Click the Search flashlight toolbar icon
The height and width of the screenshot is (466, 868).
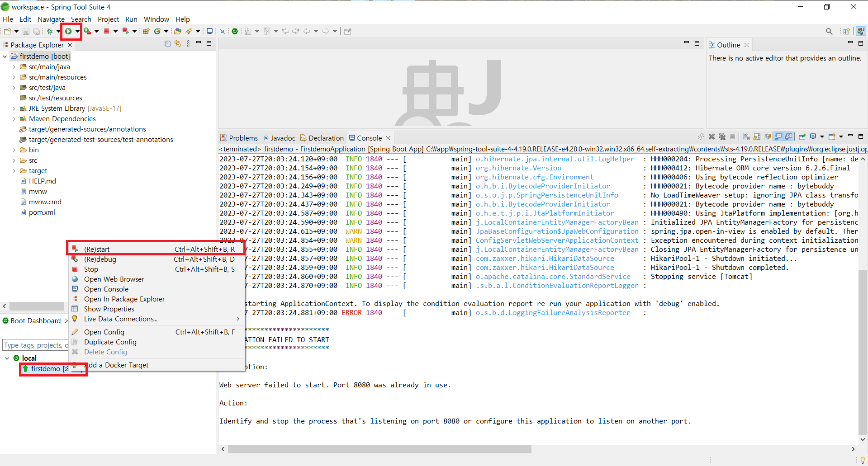click(x=189, y=31)
